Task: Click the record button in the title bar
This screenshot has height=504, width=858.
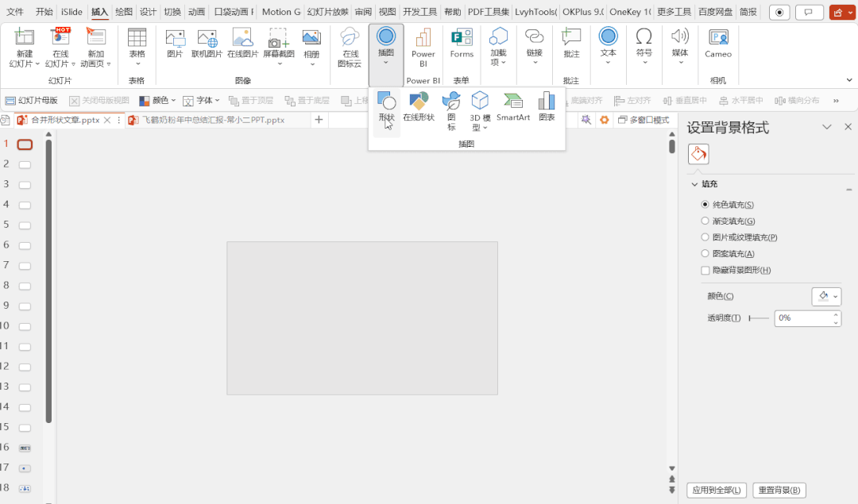Action: (x=779, y=12)
